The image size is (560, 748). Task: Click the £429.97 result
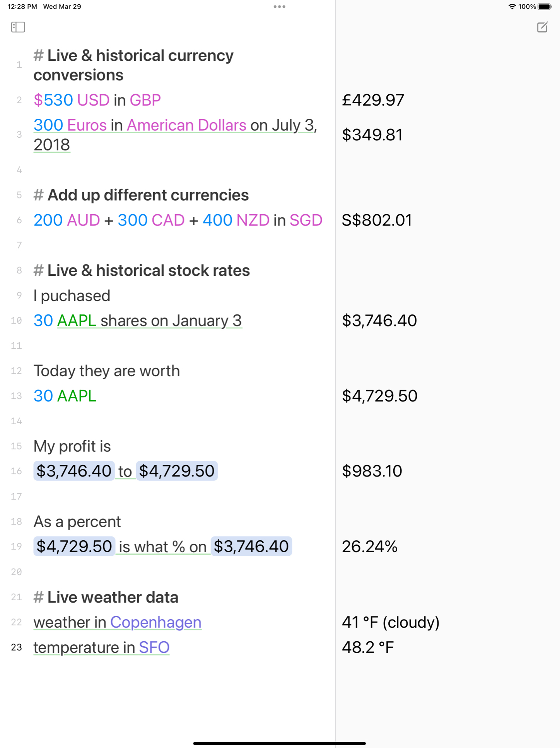(373, 100)
